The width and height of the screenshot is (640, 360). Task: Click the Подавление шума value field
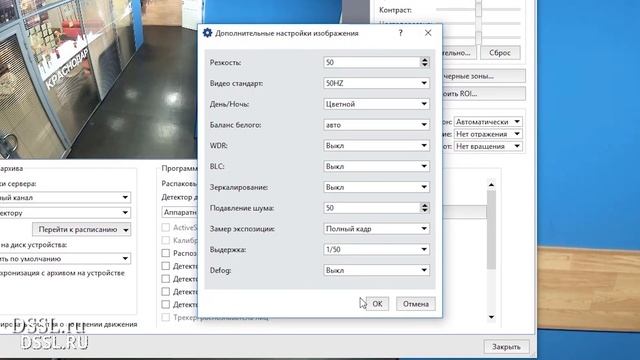(371, 208)
